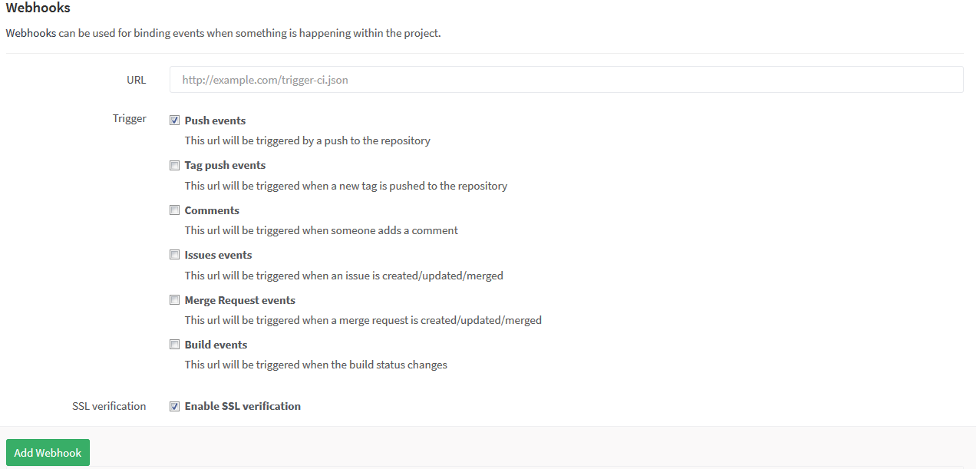Click the bold 'Push events' label text
The height and width of the screenshot is (469, 980).
point(215,121)
